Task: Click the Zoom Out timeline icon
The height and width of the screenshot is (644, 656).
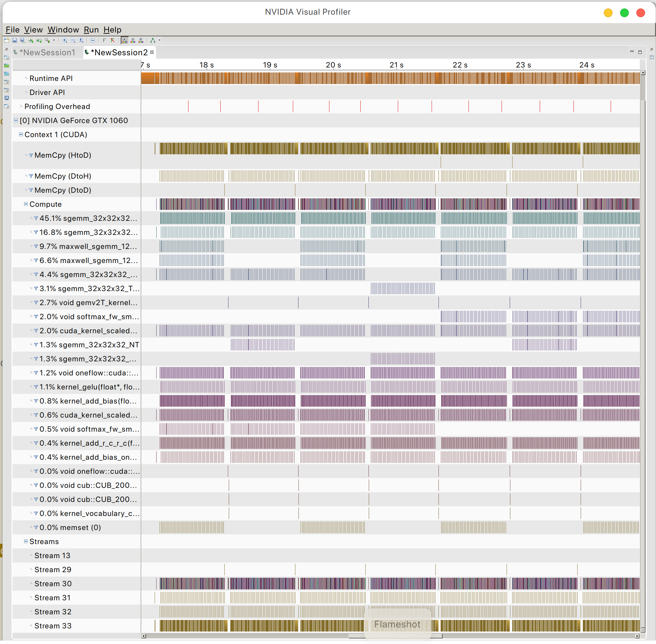Action: point(73,41)
